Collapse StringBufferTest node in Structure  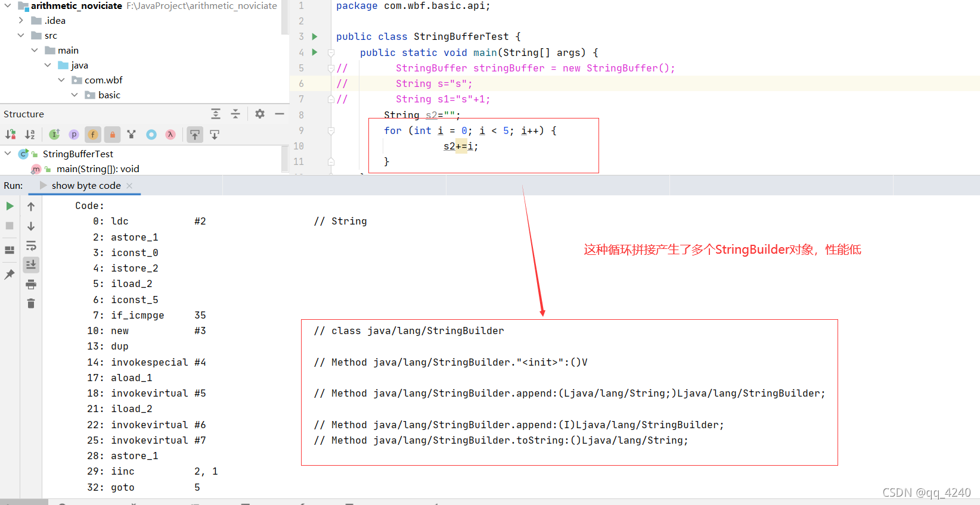8,154
